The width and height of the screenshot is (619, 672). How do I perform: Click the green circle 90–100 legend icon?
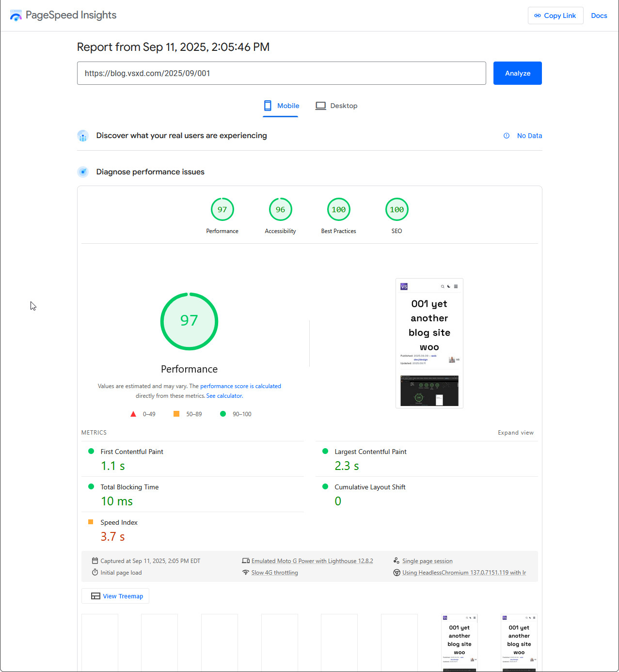click(223, 414)
